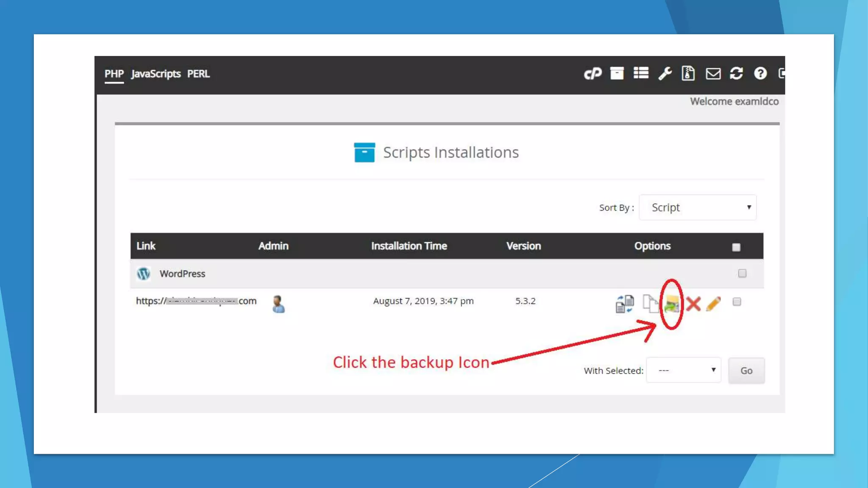Click the backup installation icon
The height and width of the screenshot is (488, 868).
(672, 304)
